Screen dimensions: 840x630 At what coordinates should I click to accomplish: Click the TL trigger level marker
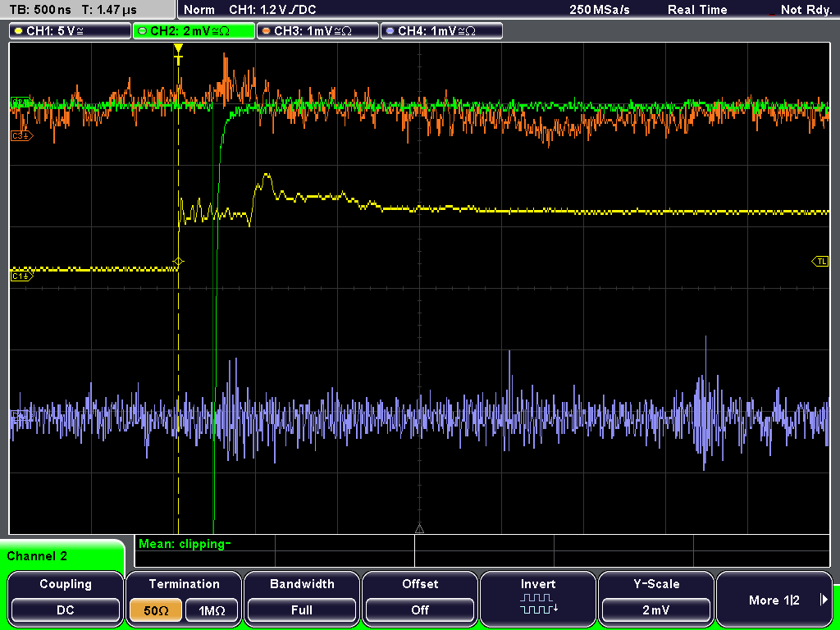[x=820, y=262]
